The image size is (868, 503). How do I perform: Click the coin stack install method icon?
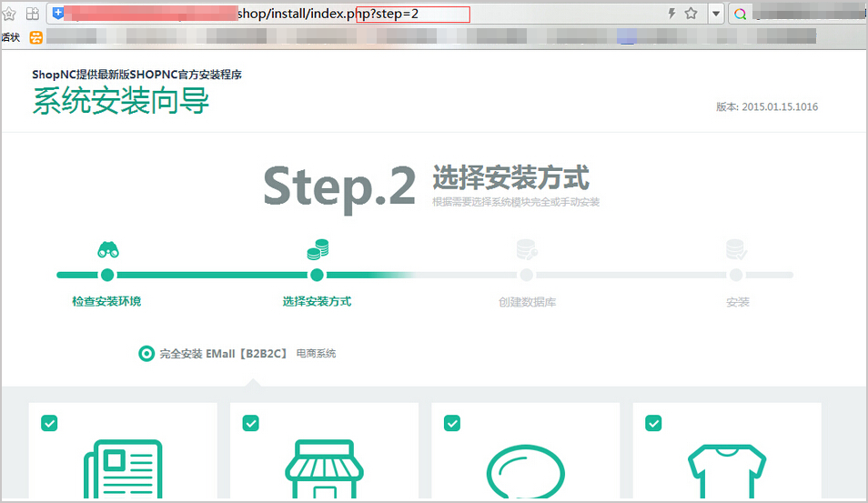(x=318, y=249)
